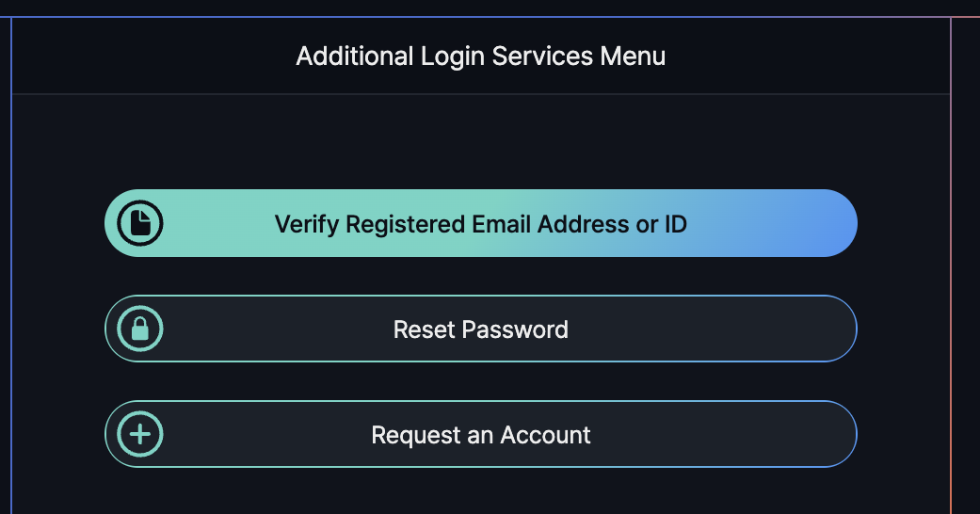Image resolution: width=980 pixels, height=514 pixels.
Task: Activate the highlighted teal Verify Registered Email button
Action: click(480, 224)
